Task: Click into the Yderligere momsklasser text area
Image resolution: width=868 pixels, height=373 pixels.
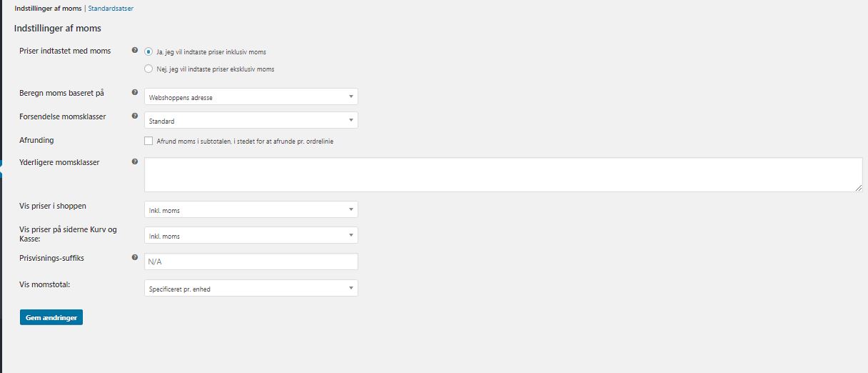Action: coord(503,174)
